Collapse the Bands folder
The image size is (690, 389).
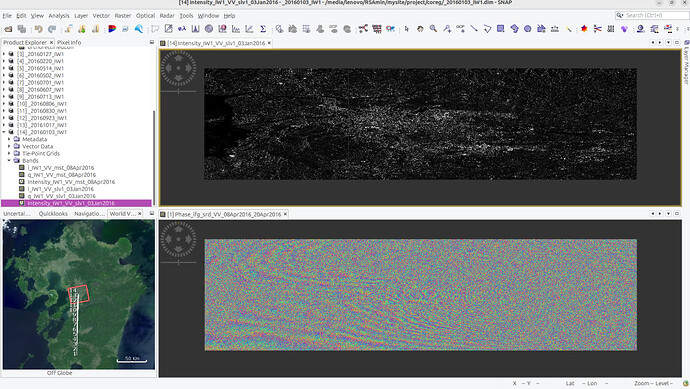point(9,161)
